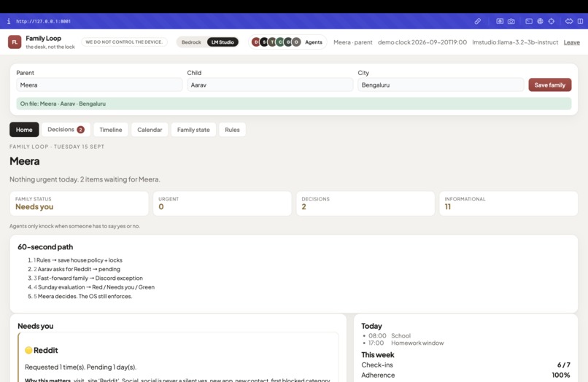Click the 08:00 School entry under Today
This screenshot has height=382, width=588.
click(390, 336)
